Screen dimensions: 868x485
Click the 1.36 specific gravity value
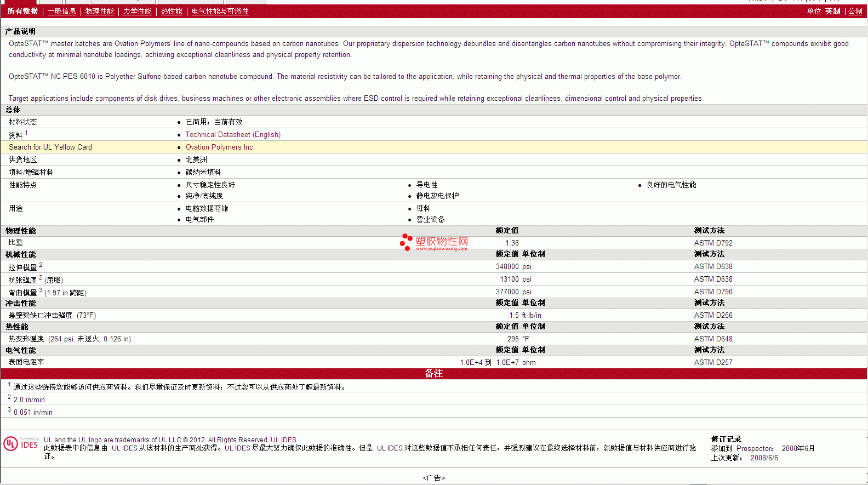512,243
